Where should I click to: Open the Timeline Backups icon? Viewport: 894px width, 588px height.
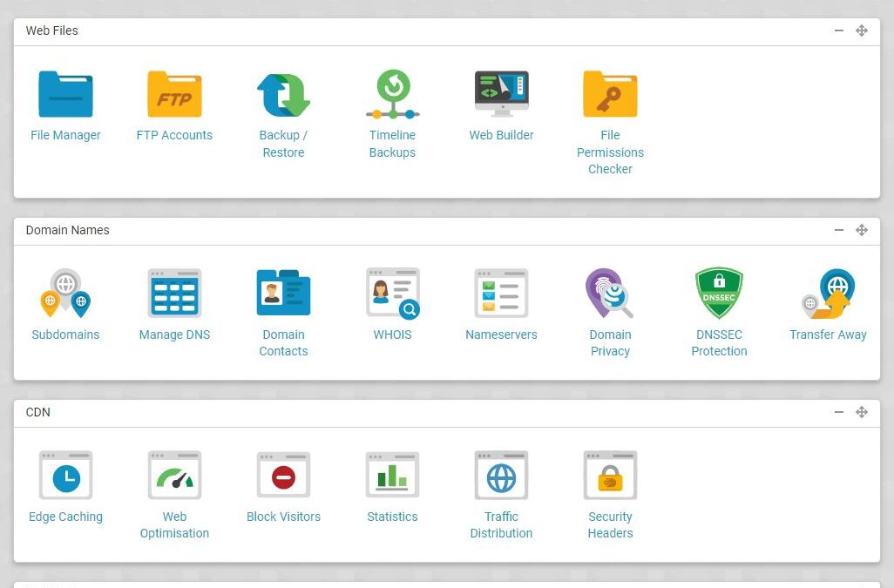(x=392, y=94)
